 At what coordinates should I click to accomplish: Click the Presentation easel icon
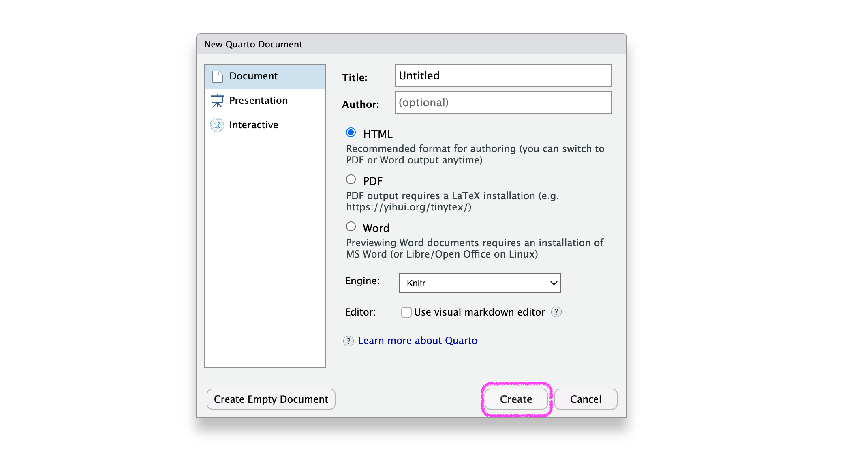click(x=217, y=101)
